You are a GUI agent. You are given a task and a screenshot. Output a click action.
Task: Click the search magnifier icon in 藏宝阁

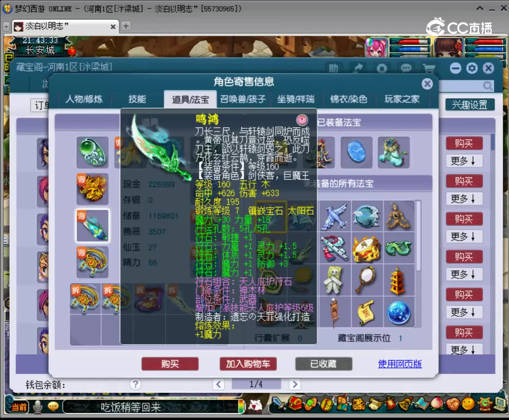coord(488,86)
